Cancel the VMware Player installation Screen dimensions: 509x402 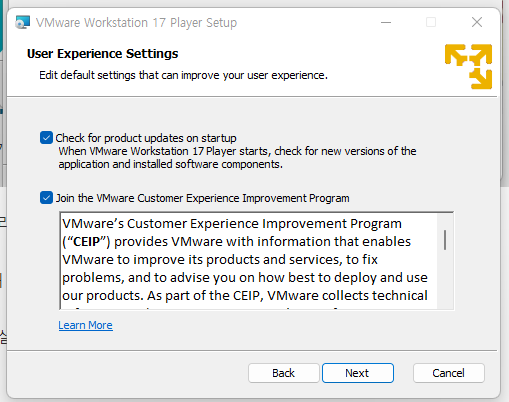coord(449,373)
